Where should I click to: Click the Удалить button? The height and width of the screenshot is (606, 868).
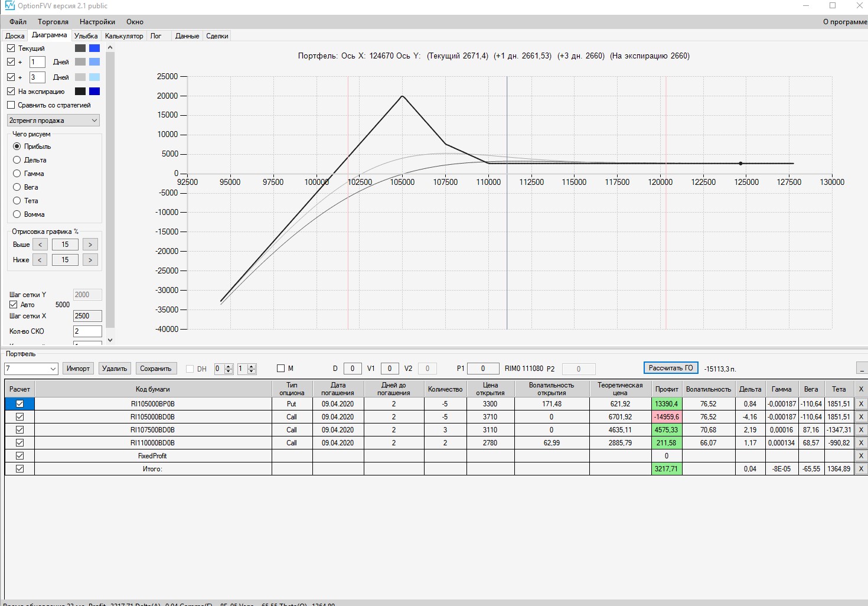click(x=115, y=369)
